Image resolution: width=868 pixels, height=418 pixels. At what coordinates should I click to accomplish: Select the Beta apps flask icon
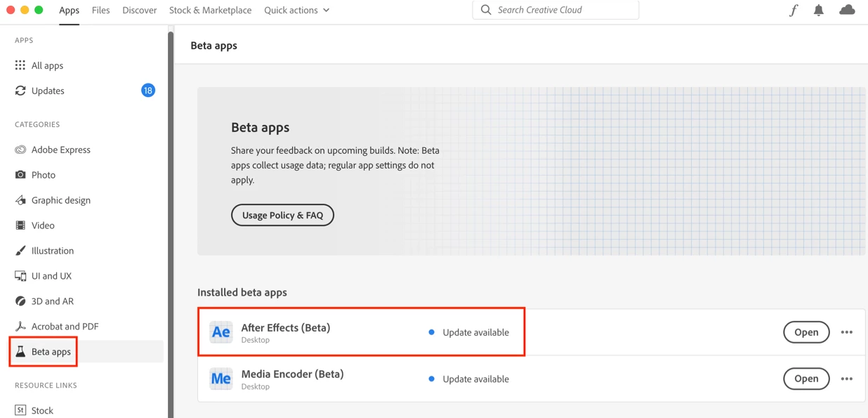20,351
